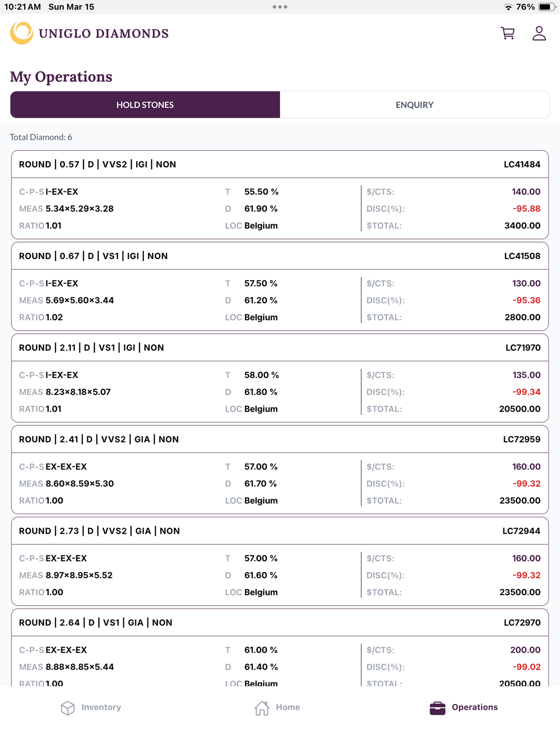Open the user profile icon
Viewport: 560px width, 747px height.
(x=539, y=33)
